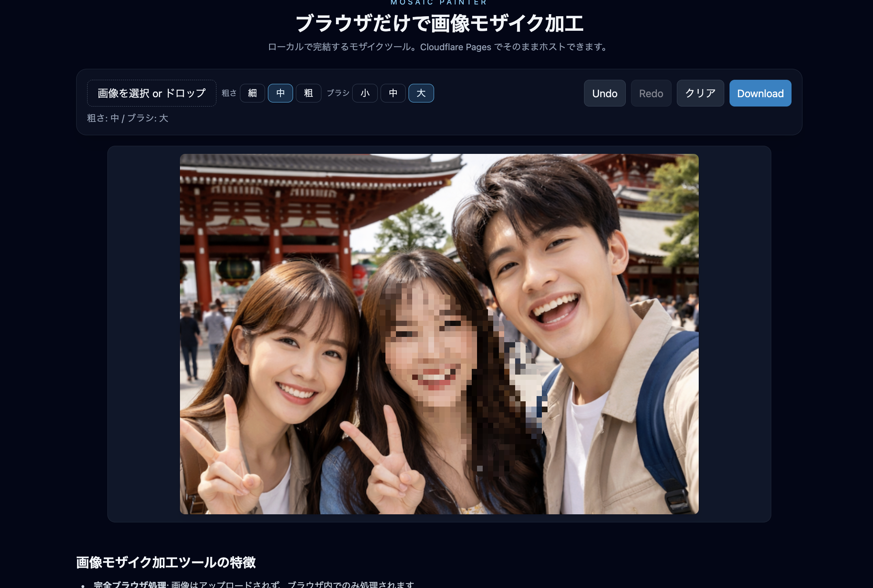This screenshot has height=588, width=873.
Task: Click the ブラウザだけで画像モザイク加工 page title
Action: pos(439,23)
